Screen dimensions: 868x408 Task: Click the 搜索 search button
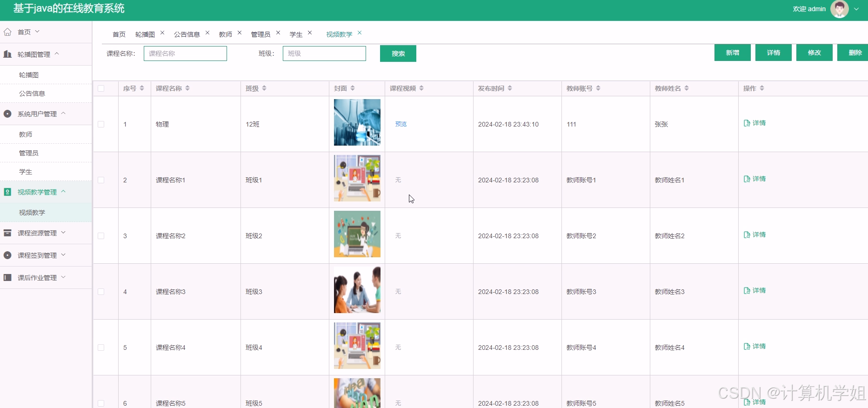[x=398, y=54]
